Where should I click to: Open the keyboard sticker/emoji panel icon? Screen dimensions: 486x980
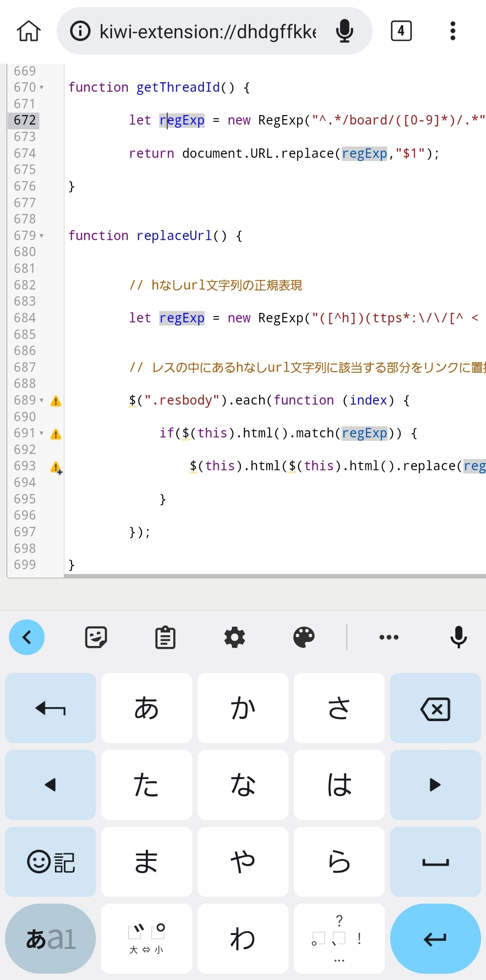(x=96, y=637)
